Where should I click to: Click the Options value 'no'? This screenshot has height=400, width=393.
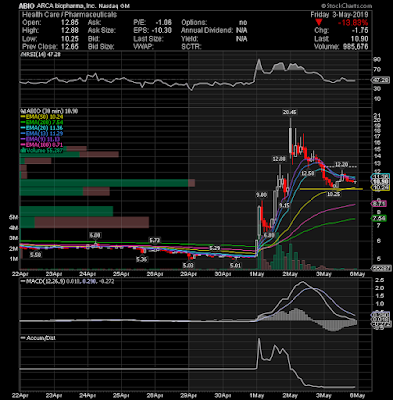pos(243,23)
